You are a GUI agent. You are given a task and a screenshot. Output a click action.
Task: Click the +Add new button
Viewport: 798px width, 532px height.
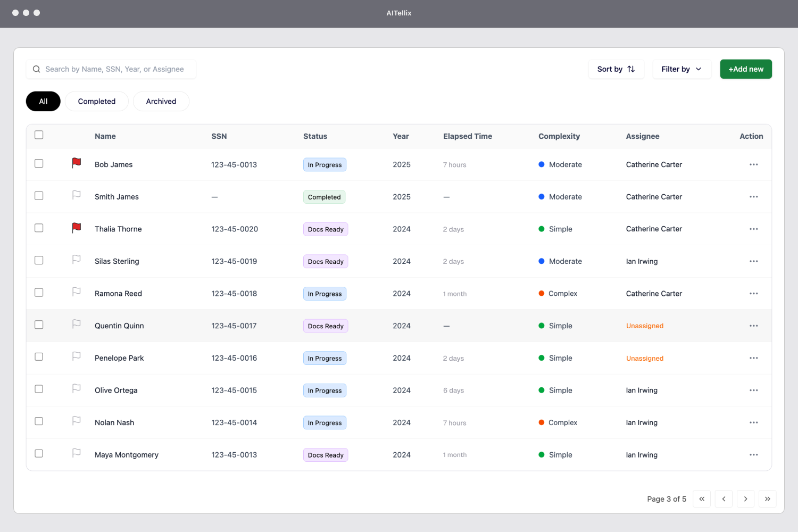745,69
